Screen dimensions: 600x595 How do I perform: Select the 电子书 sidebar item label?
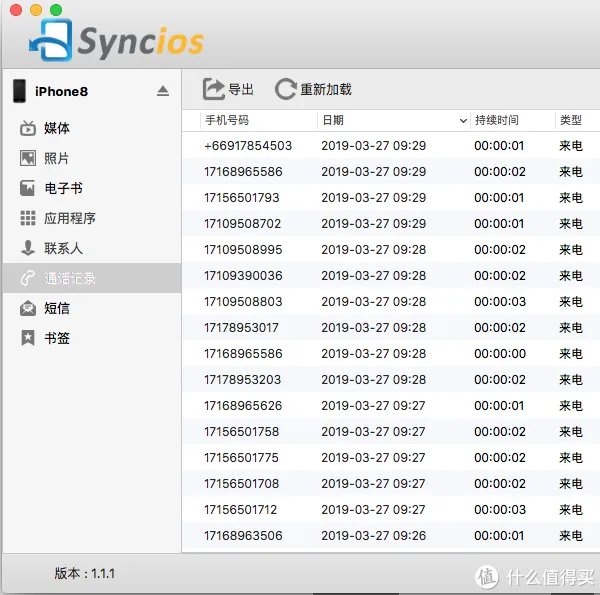point(63,188)
